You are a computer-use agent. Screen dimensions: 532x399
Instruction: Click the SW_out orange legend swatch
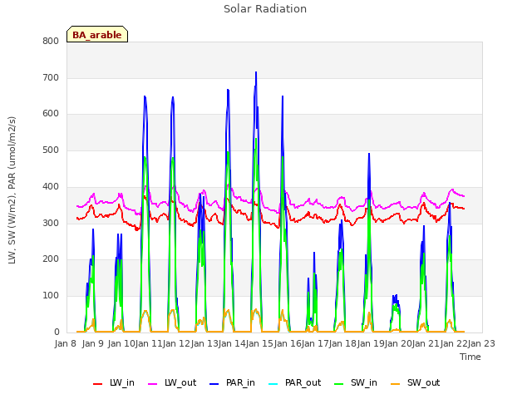pyautogui.click(x=396, y=384)
